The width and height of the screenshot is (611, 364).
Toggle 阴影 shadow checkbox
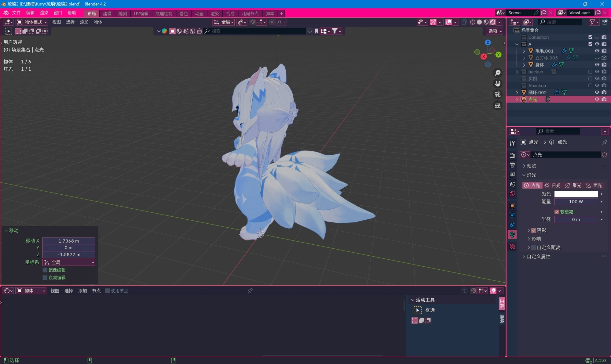533,230
